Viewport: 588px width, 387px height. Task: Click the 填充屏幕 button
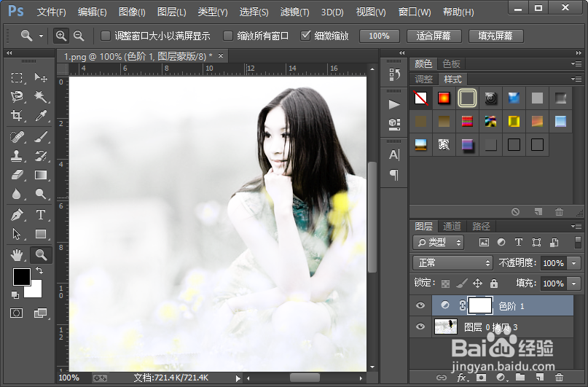495,36
